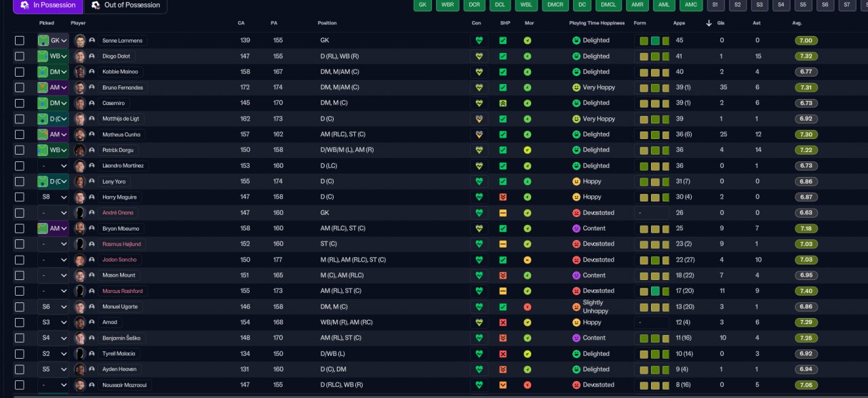Switch to the Out of Possession tab
The height and width of the screenshot is (398, 868).
(125, 5)
